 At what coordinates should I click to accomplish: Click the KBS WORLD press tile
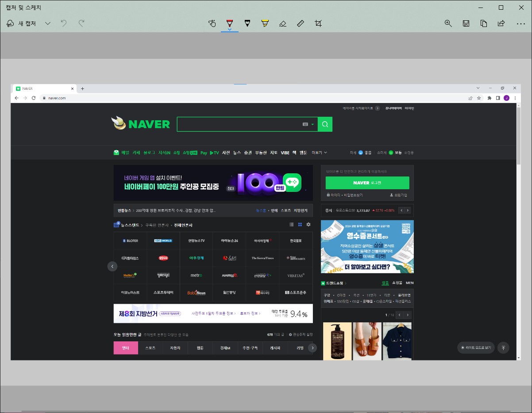click(x=163, y=241)
